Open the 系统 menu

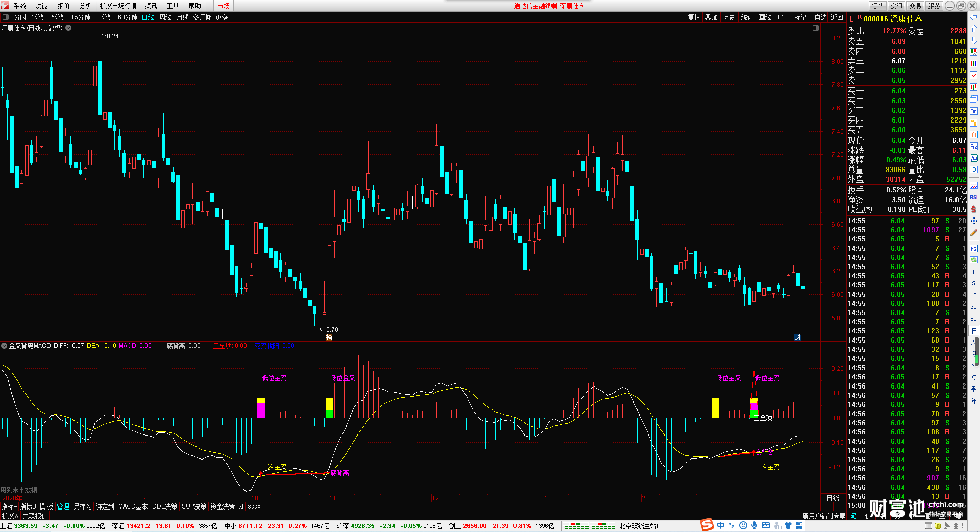pos(20,6)
